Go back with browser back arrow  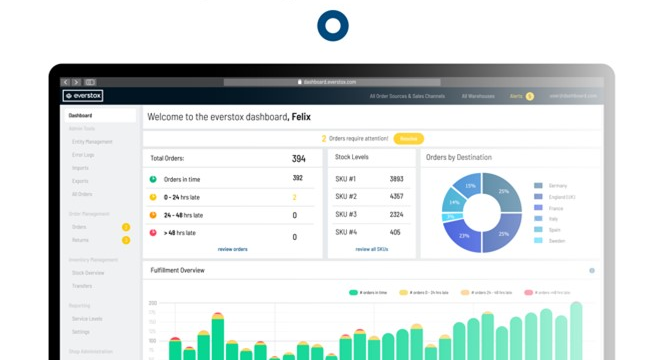point(66,82)
